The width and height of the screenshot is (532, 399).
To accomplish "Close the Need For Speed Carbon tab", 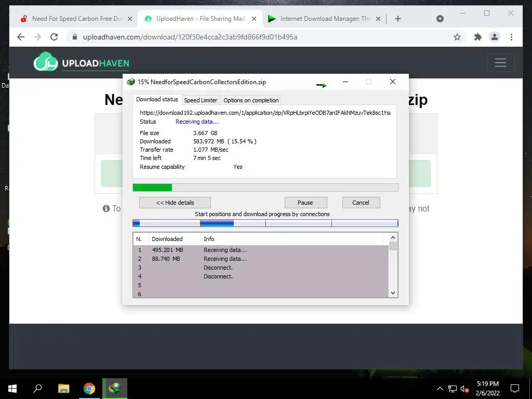I will pyautogui.click(x=129, y=19).
